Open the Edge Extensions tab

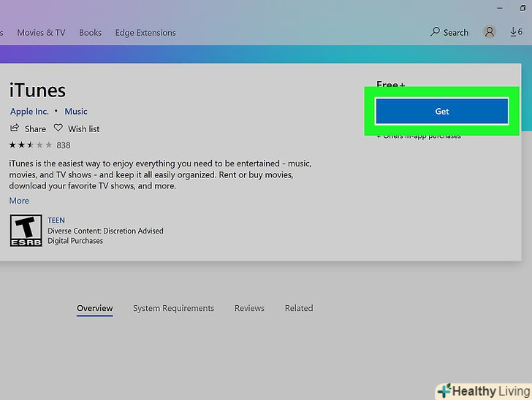coord(145,33)
